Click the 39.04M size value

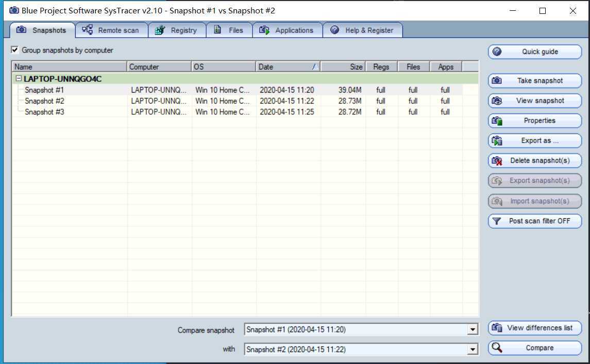tap(349, 90)
